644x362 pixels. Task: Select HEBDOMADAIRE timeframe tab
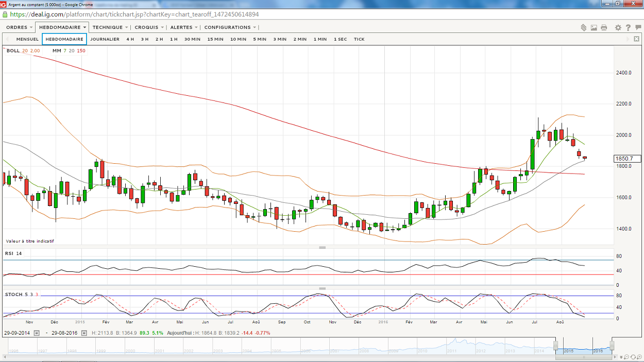click(x=64, y=39)
